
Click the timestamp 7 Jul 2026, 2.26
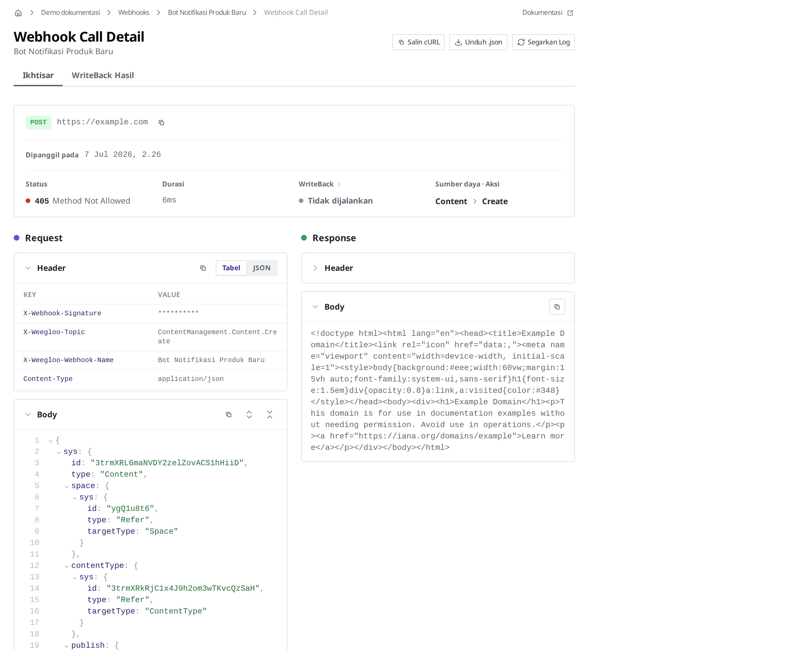[x=122, y=155]
